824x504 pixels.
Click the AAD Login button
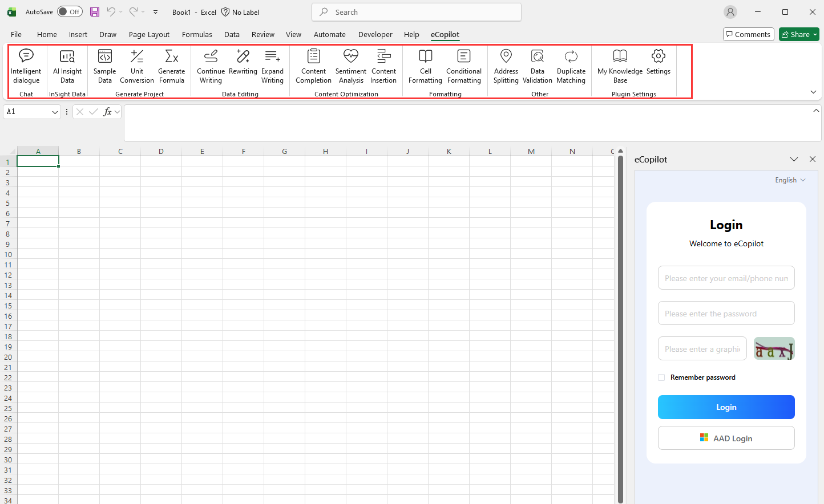pyautogui.click(x=726, y=438)
